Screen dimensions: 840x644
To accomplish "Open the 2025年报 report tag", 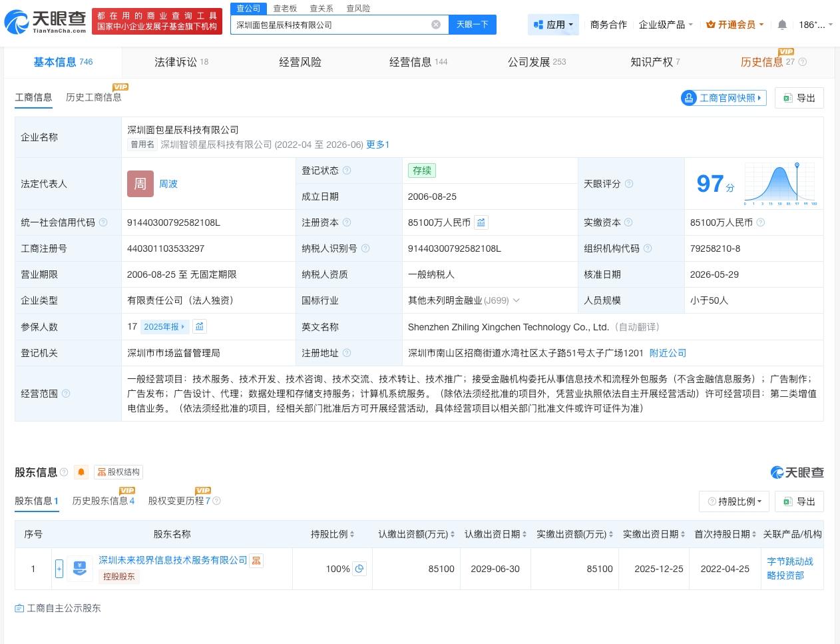I will pos(164,326).
